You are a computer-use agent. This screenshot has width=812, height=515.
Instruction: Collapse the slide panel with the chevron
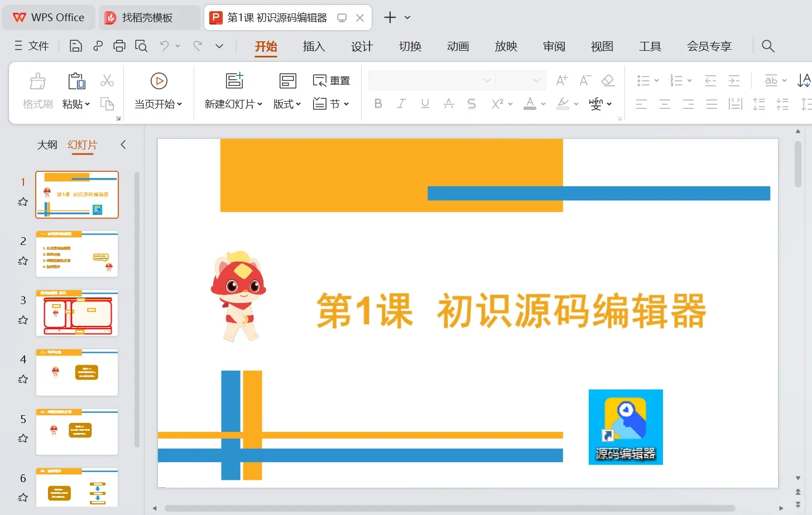[123, 144]
